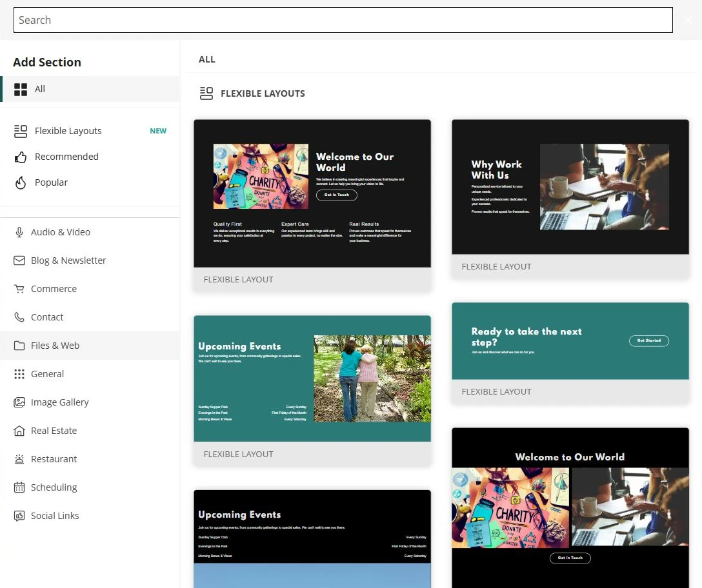Click the Recommended thumbs-up icon
The image size is (702, 588).
point(21,157)
